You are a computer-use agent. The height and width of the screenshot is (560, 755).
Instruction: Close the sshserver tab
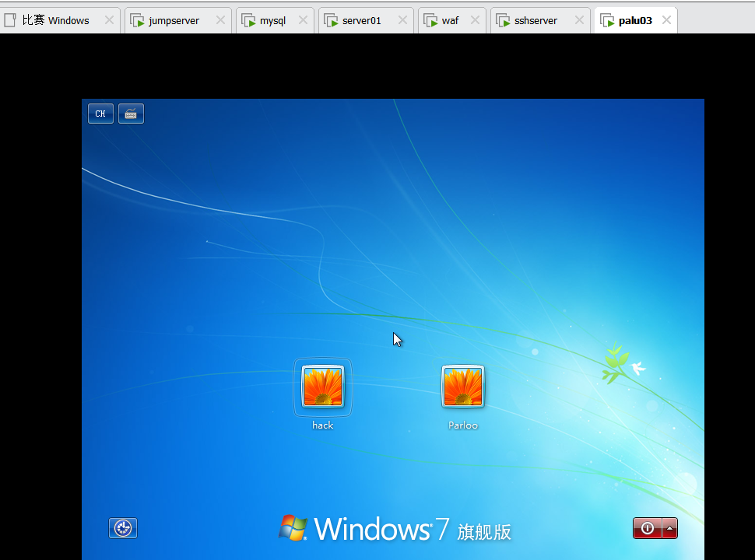579,20
